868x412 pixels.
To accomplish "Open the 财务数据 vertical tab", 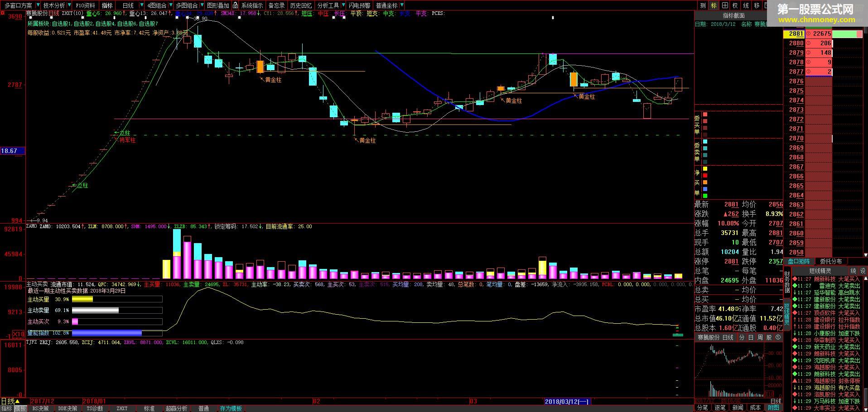I will [x=787, y=282].
